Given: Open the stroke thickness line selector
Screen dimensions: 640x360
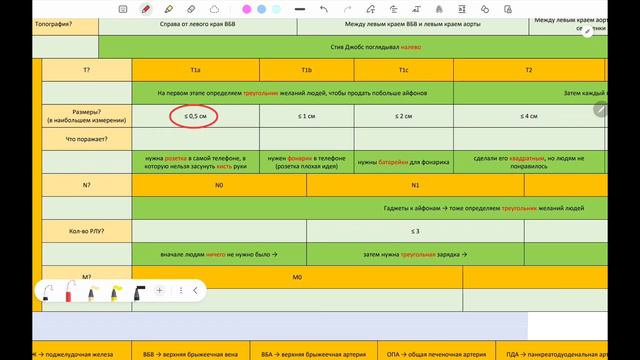Looking at the screenshot, I should tap(300, 9).
